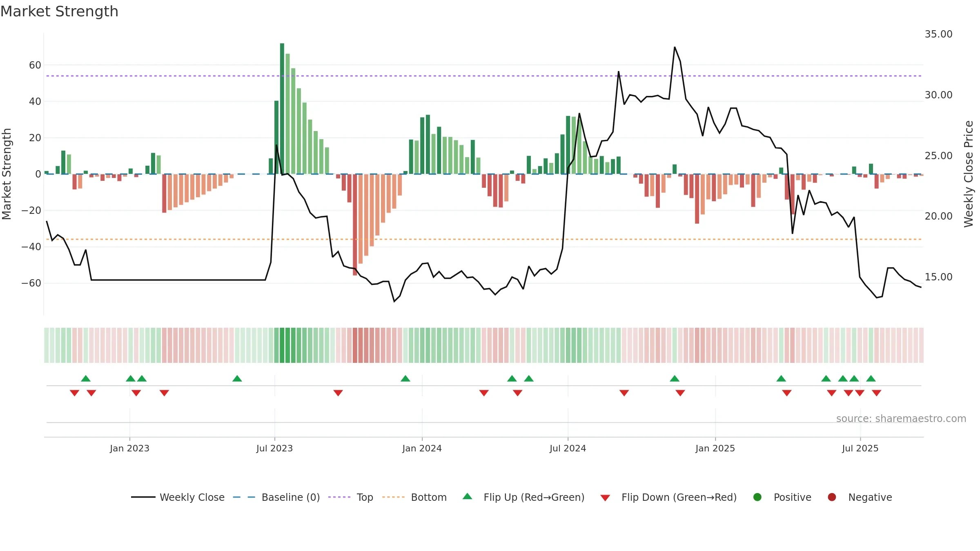Click the Jul 2025 axis label

click(860, 448)
